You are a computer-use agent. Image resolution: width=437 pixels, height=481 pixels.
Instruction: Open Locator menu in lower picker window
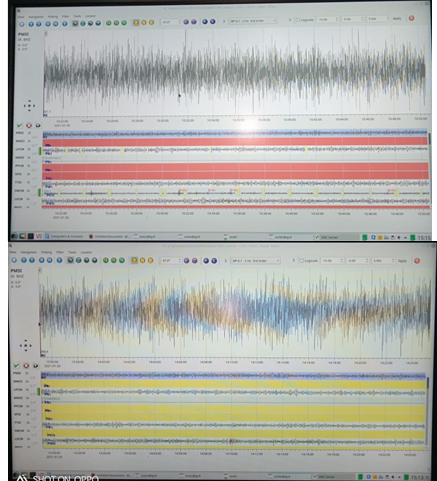tap(86, 252)
